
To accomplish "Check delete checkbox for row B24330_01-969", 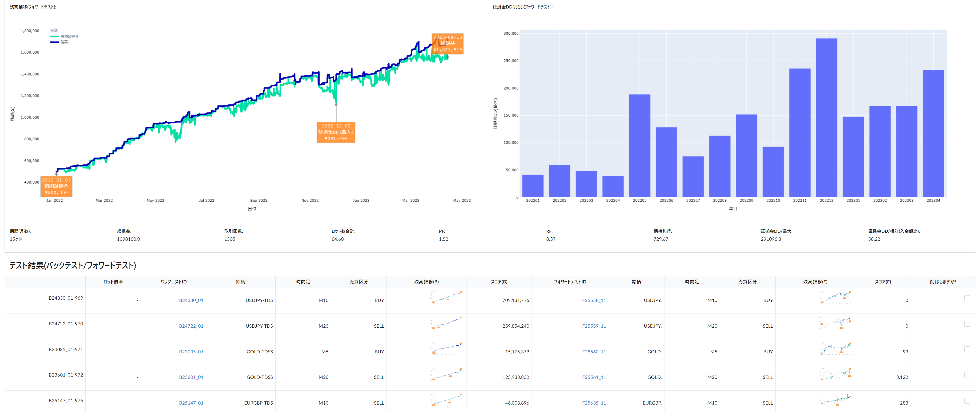I will (967, 298).
